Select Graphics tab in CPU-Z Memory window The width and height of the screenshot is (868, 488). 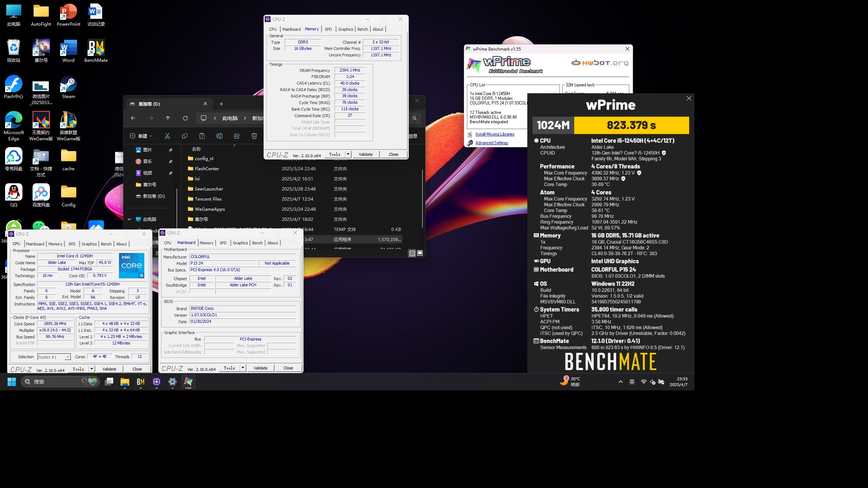coord(345,29)
